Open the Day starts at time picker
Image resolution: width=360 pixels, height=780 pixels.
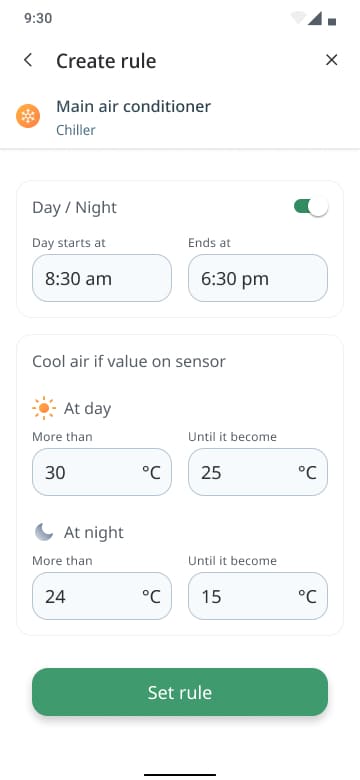(x=102, y=278)
